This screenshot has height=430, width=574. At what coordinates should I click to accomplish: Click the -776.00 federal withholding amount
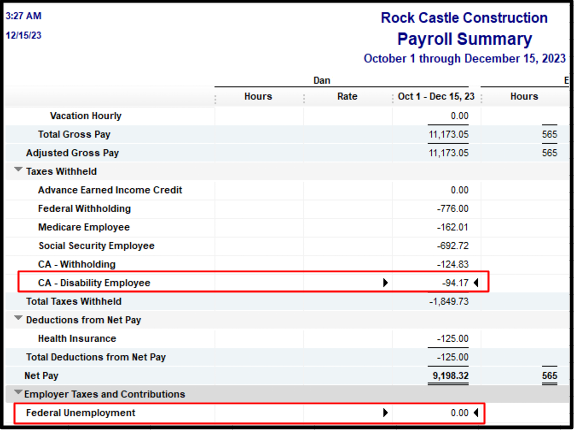coord(452,209)
